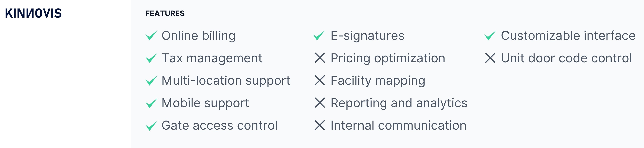Click the Gate access control label
The image size is (644, 148).
tap(219, 125)
